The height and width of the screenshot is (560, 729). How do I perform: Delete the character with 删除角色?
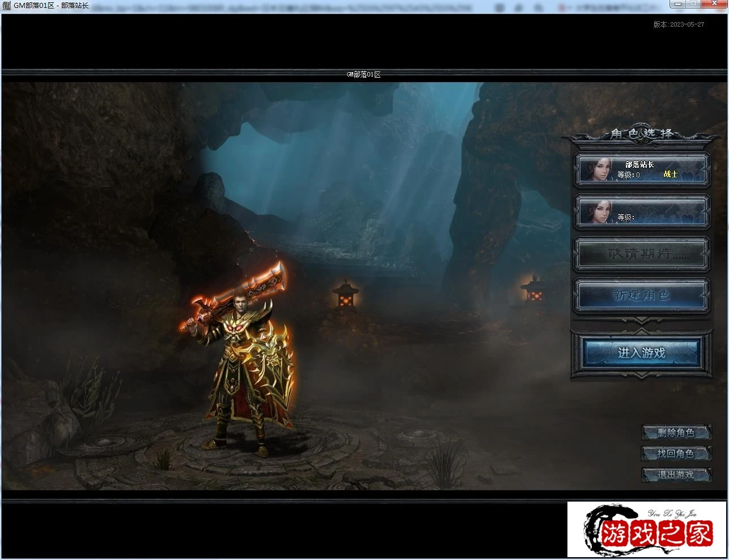tap(676, 433)
